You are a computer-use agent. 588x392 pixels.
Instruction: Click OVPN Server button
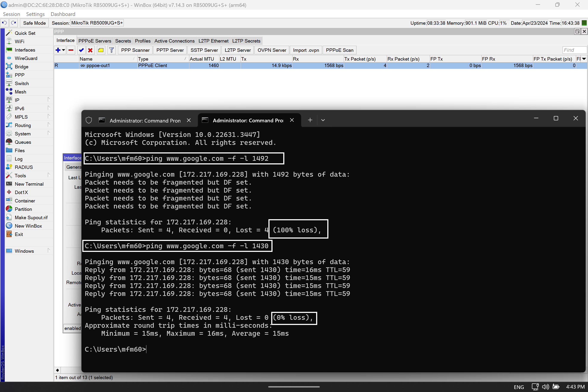tap(272, 50)
